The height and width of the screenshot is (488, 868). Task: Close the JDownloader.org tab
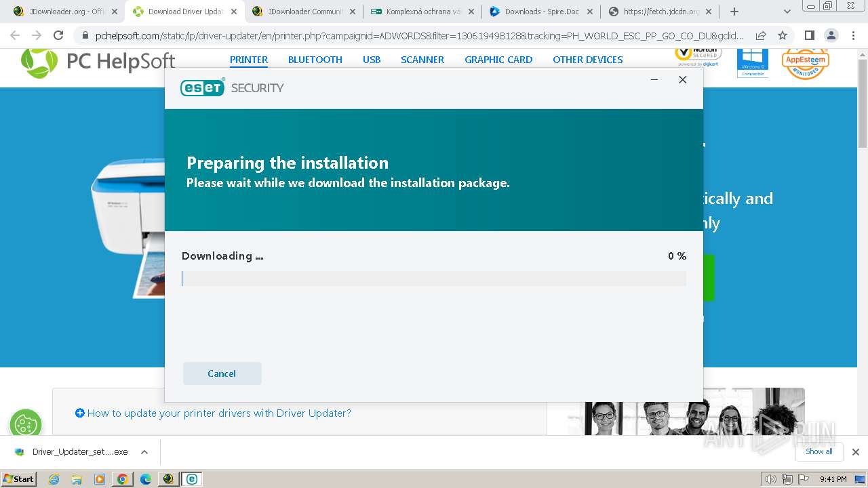coord(114,12)
